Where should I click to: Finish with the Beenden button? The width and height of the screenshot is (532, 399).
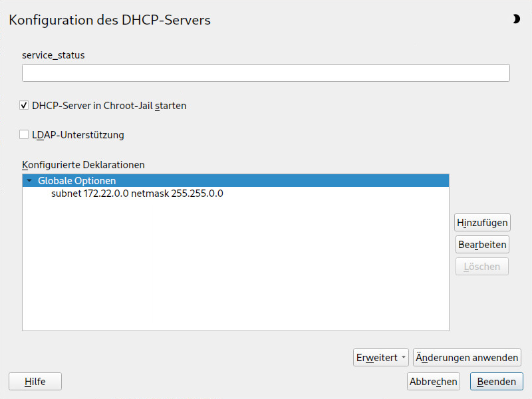(496, 381)
